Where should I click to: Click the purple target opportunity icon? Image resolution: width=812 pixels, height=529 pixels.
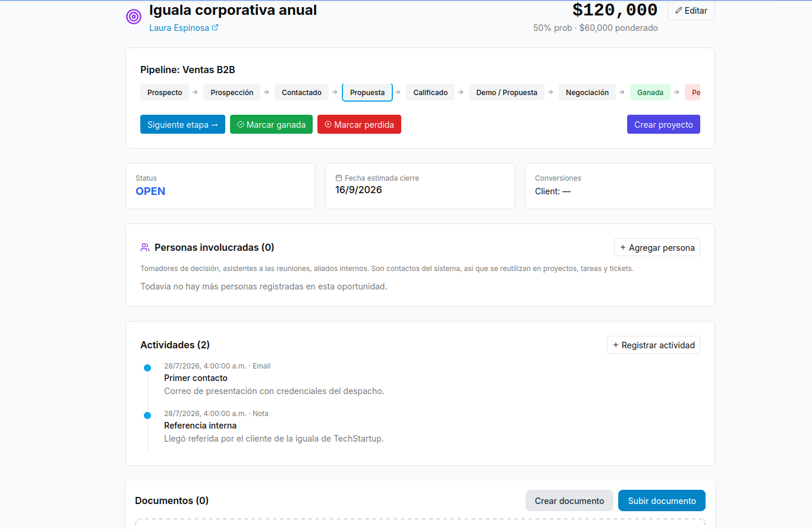coord(134,17)
